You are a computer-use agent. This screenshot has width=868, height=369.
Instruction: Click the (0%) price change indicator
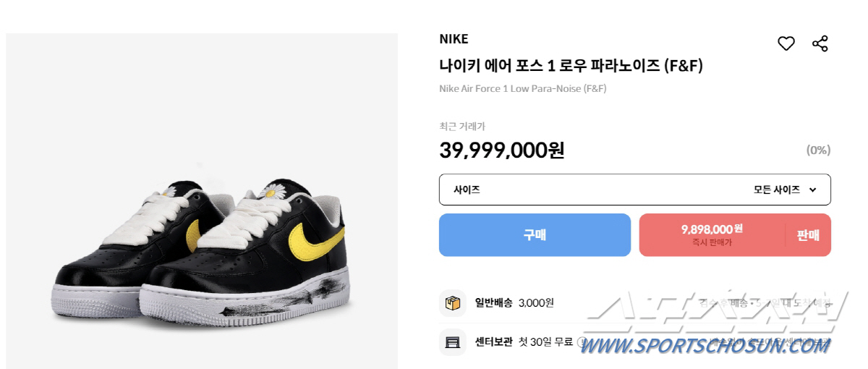click(x=818, y=150)
